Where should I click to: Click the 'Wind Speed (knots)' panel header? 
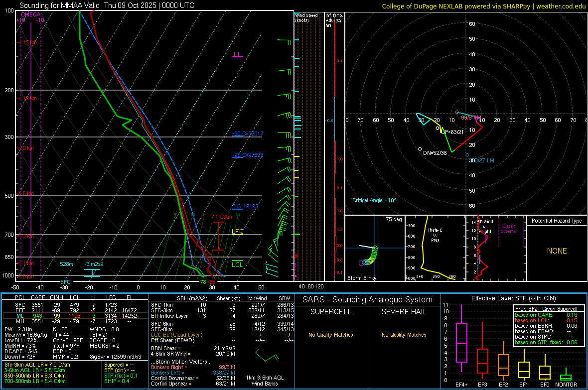[306, 17]
